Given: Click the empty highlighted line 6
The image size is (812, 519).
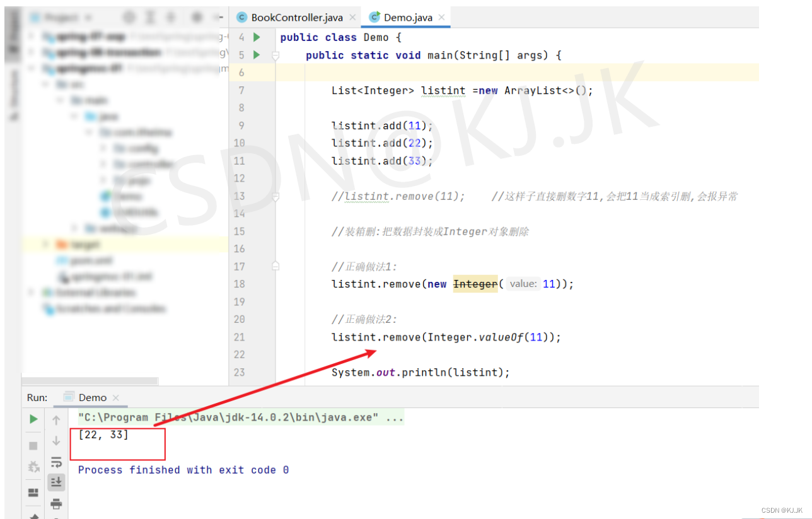Looking at the screenshot, I should click(x=517, y=73).
